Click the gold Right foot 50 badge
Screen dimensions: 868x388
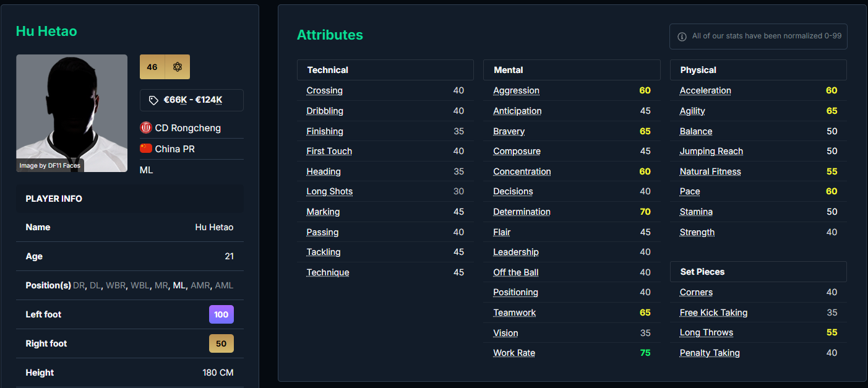[221, 343]
